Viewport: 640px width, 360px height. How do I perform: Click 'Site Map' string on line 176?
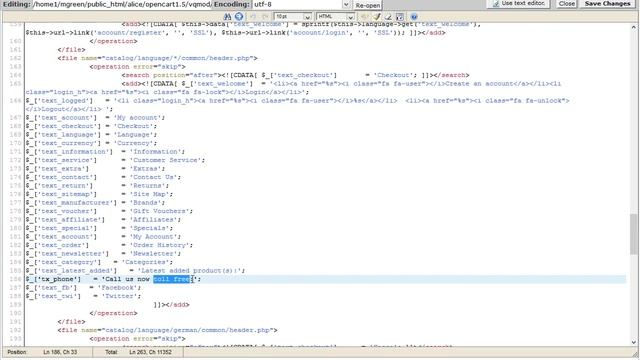[151, 194]
